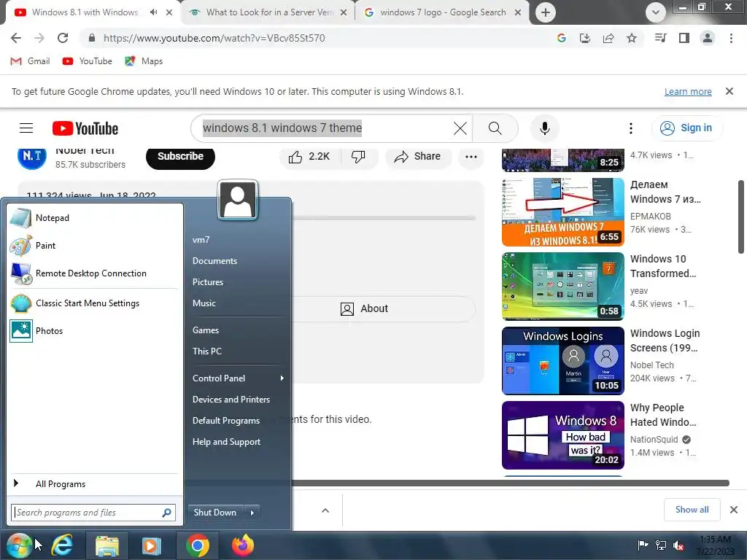The width and height of the screenshot is (747, 560).
Task: Open a new Chrome tab
Action: 546,12
